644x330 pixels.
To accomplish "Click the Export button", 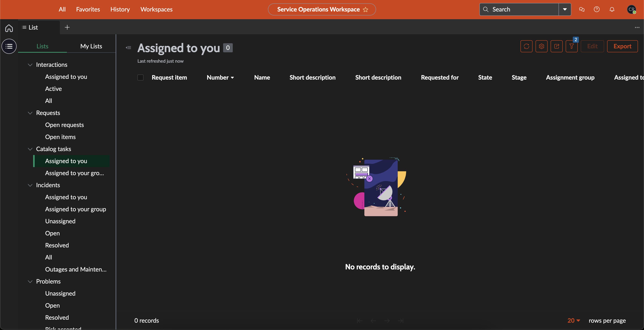I will point(623,46).
